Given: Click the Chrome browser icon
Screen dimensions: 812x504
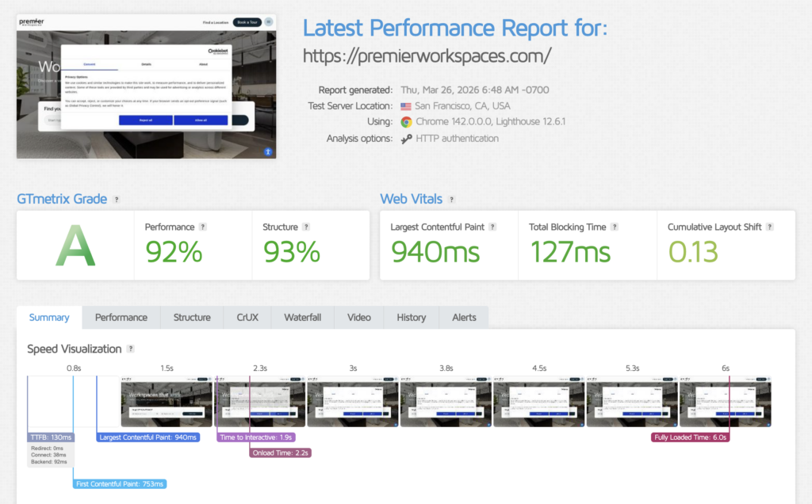Looking at the screenshot, I should (x=406, y=122).
